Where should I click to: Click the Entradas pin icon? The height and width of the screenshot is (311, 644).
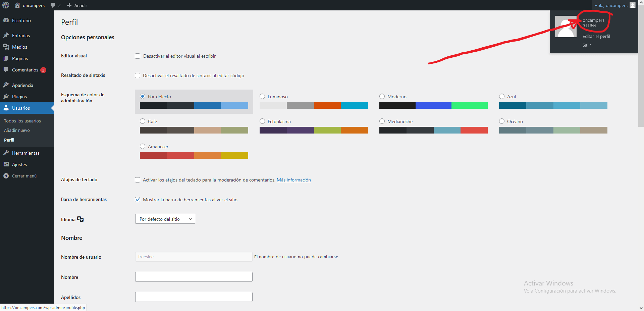(6, 35)
